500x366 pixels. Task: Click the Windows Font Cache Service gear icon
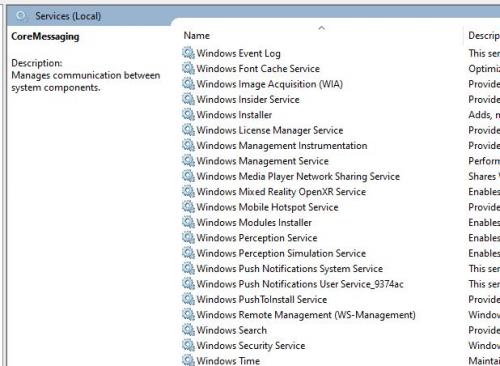(188, 68)
